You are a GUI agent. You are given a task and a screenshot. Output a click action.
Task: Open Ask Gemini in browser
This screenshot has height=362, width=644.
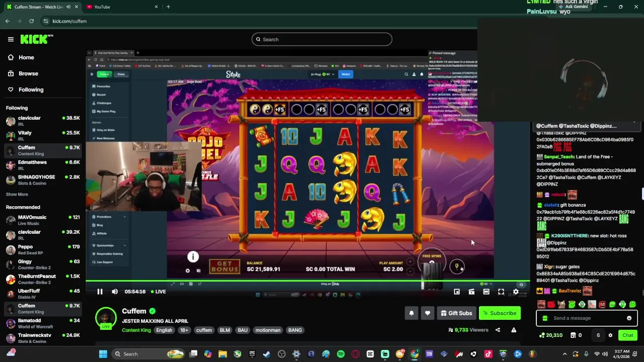573,7
